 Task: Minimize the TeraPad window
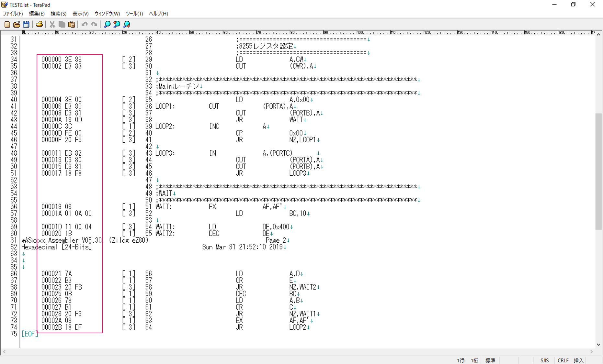(554, 5)
